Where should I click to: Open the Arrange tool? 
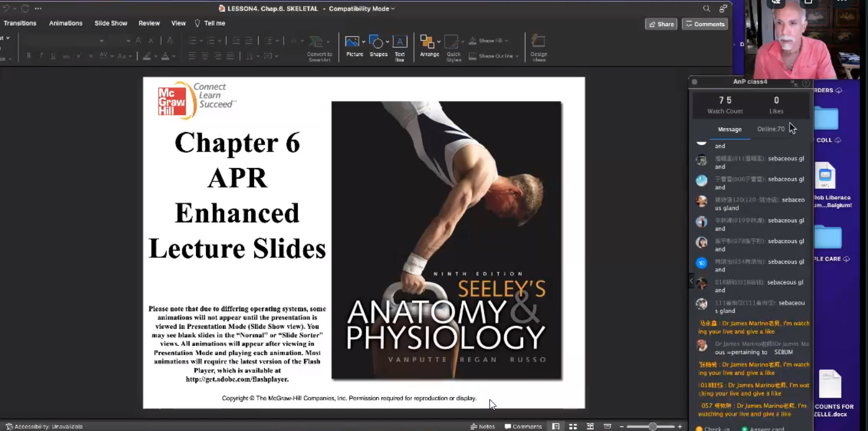[428, 43]
